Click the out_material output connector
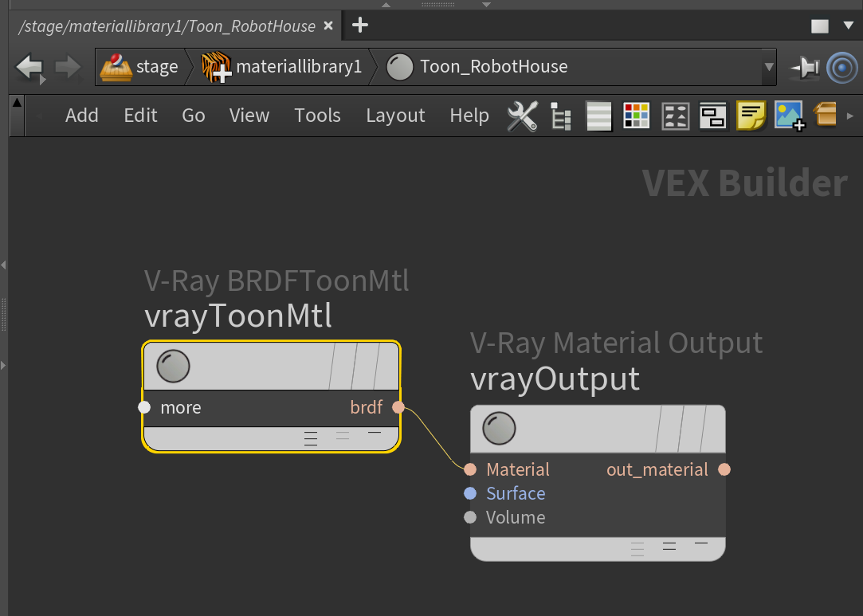 [x=724, y=469]
